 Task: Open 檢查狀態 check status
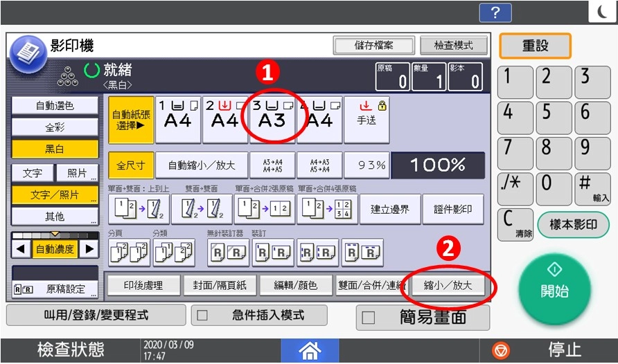click(x=71, y=350)
